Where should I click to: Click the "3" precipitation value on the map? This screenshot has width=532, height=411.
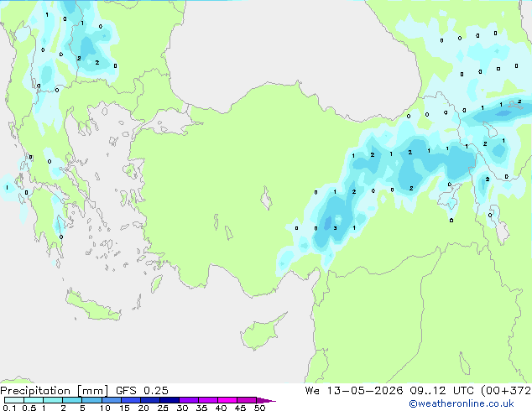(x=335, y=228)
